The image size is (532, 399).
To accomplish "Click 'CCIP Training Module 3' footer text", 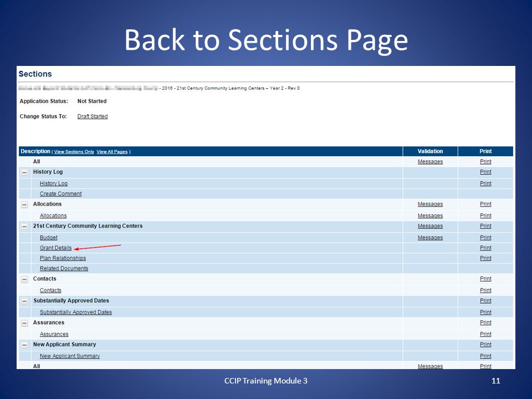I will [265, 381].
